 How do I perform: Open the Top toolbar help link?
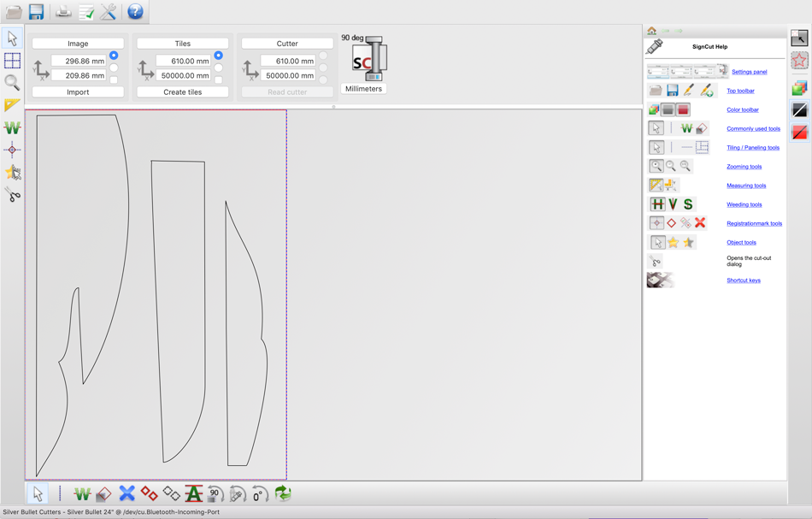pyautogui.click(x=740, y=91)
